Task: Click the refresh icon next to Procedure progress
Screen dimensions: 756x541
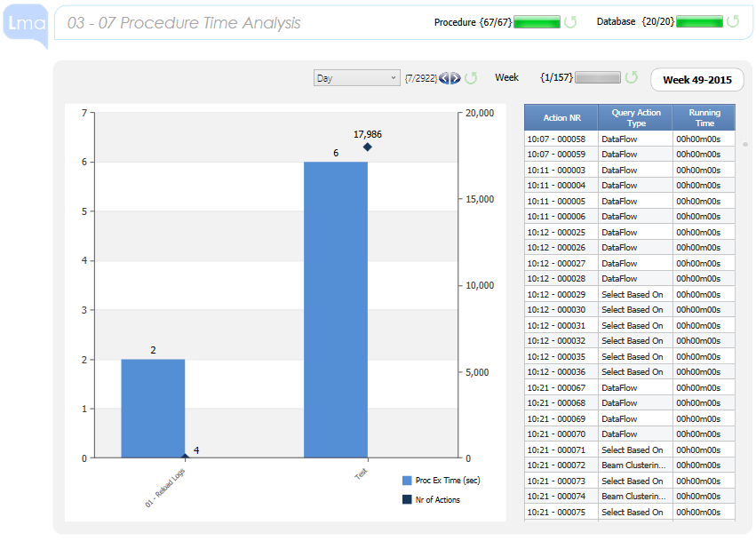Action: point(569,23)
